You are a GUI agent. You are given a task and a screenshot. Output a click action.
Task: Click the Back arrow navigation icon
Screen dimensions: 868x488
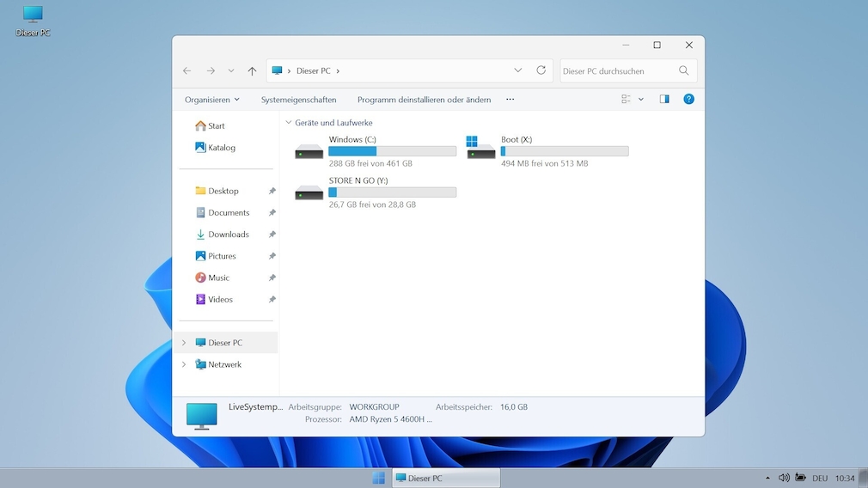[187, 71]
